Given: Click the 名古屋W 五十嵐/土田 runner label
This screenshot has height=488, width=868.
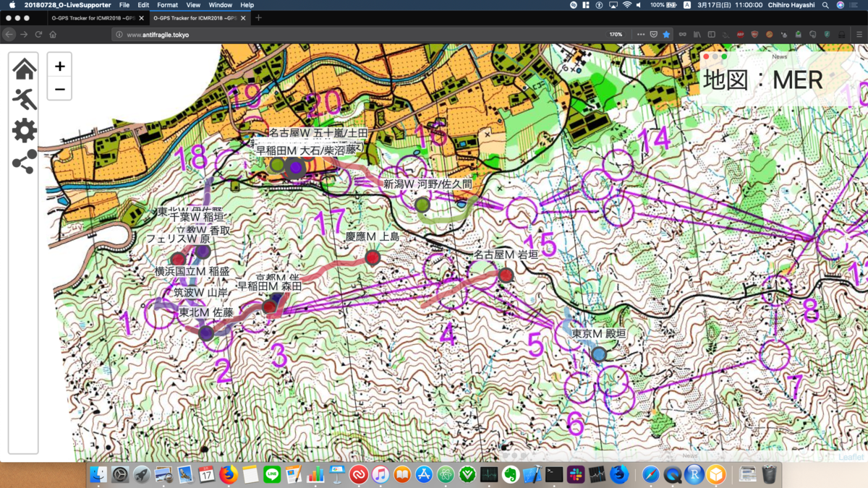Looking at the screenshot, I should pos(318,133).
